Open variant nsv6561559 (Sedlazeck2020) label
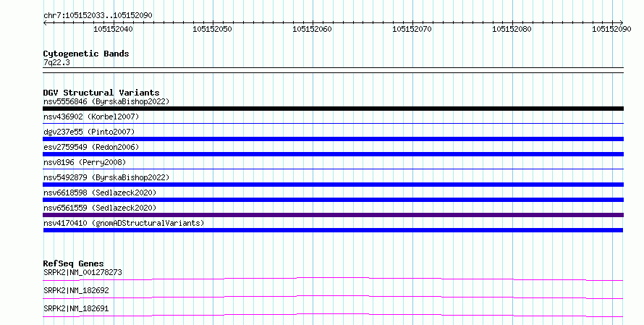 coord(100,208)
